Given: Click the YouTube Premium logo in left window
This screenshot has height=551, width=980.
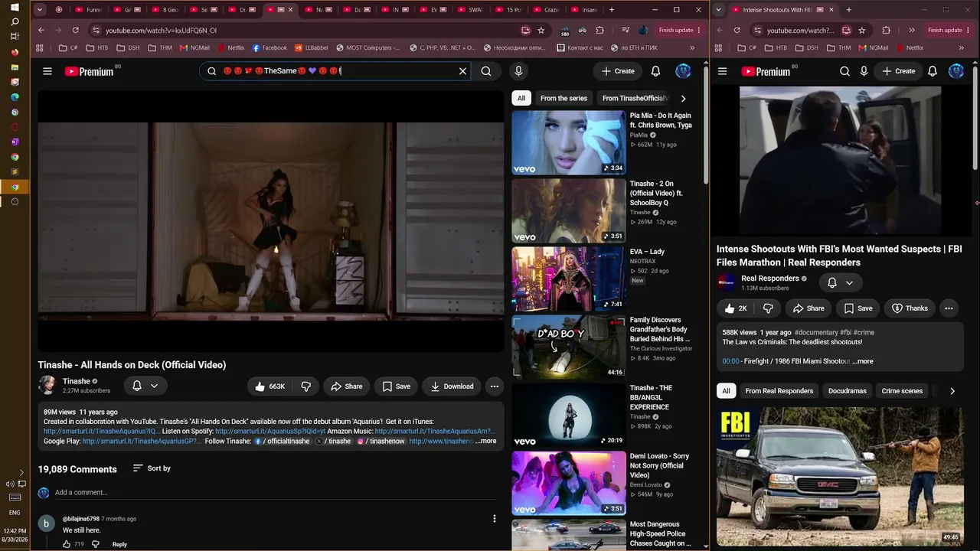Looking at the screenshot, I should 89,71.
